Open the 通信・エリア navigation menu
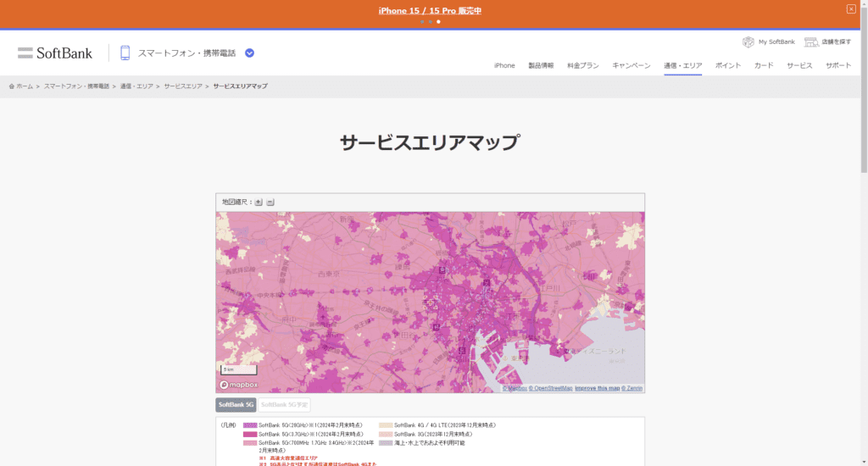Screen dimensions: 868x466 (x=682, y=65)
